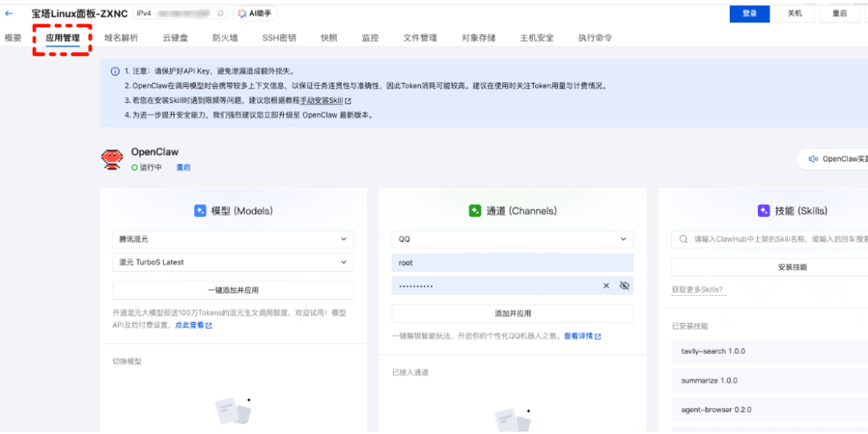Switch to the 文件管理 tab
Viewport: 868px width, 434px height.
[420, 39]
